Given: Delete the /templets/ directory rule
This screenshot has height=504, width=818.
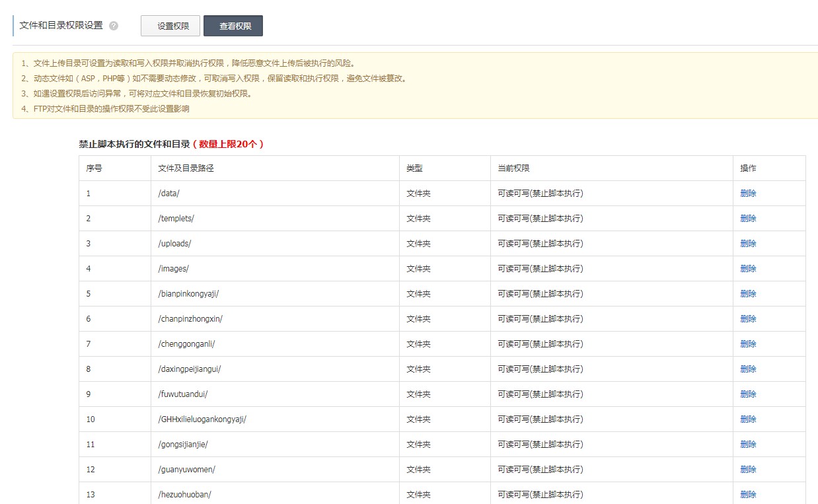Looking at the screenshot, I should click(x=747, y=218).
